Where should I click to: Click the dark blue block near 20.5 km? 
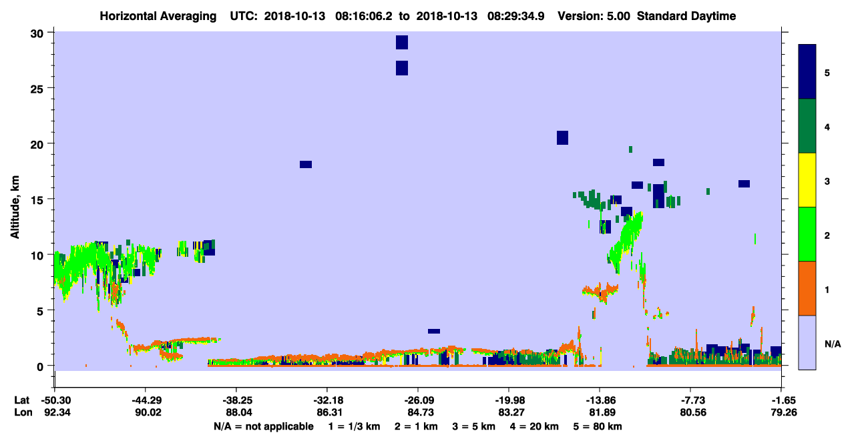coord(562,137)
